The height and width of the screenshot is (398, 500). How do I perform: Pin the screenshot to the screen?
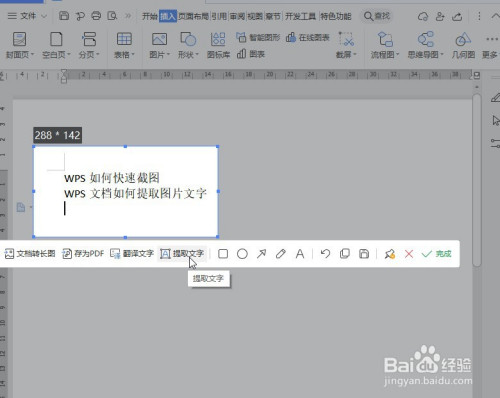pyautogui.click(x=390, y=254)
